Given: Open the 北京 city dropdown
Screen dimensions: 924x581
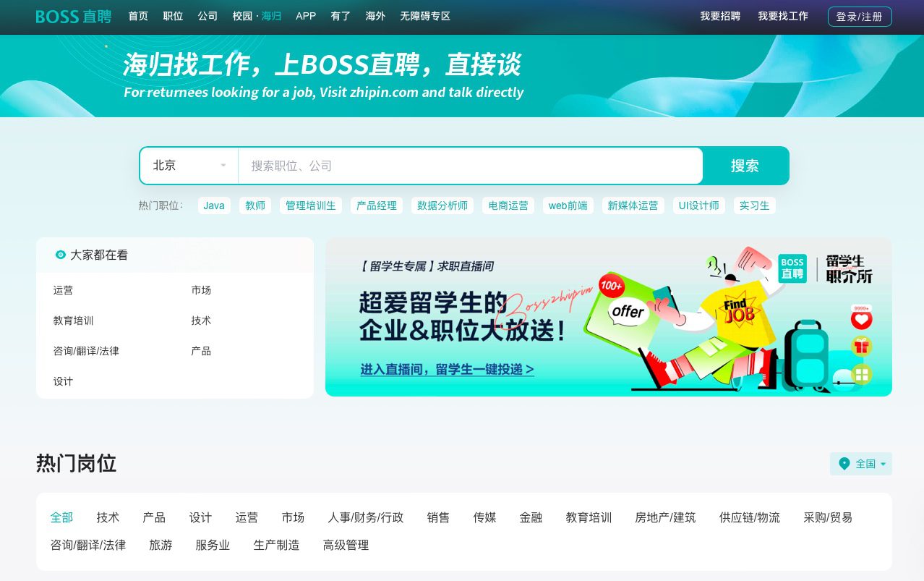Looking at the screenshot, I should point(189,166).
